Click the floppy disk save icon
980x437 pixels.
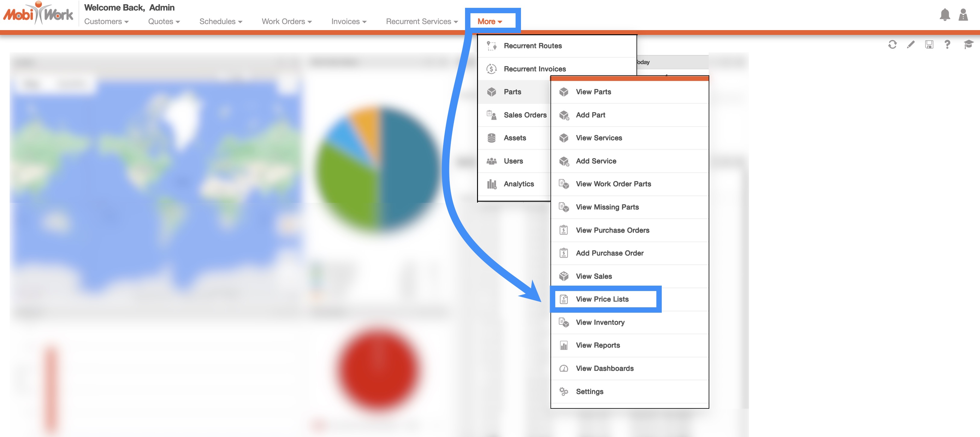pyautogui.click(x=929, y=45)
